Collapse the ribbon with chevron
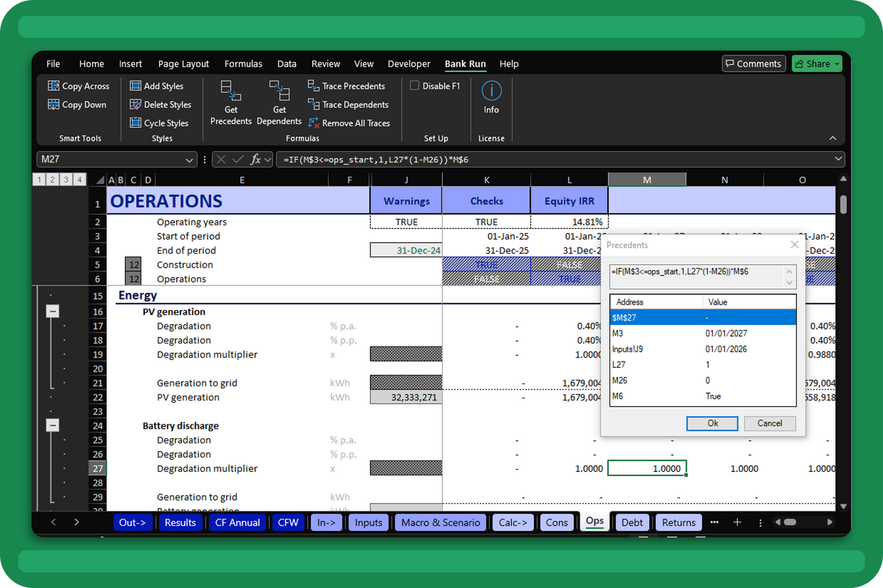The image size is (883, 588). pyautogui.click(x=832, y=138)
